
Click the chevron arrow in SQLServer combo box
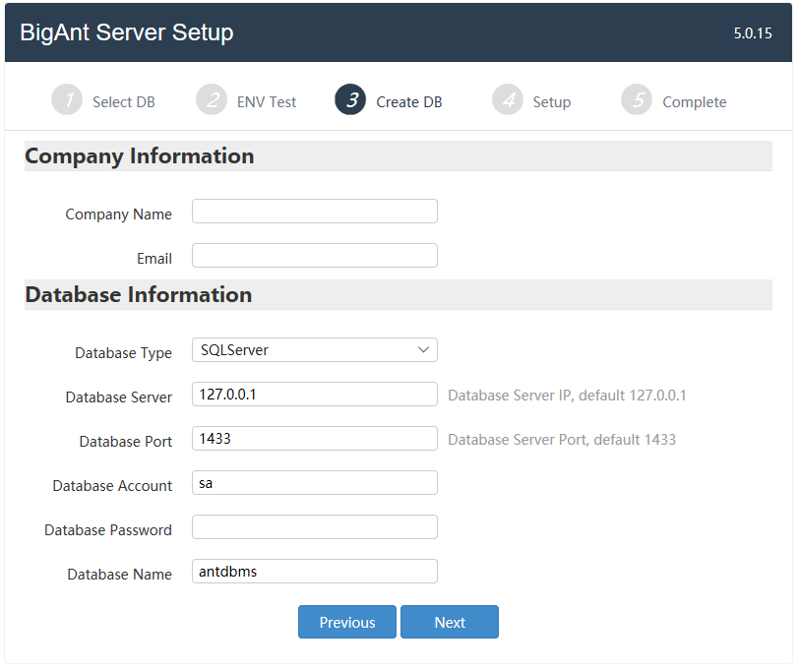point(423,350)
